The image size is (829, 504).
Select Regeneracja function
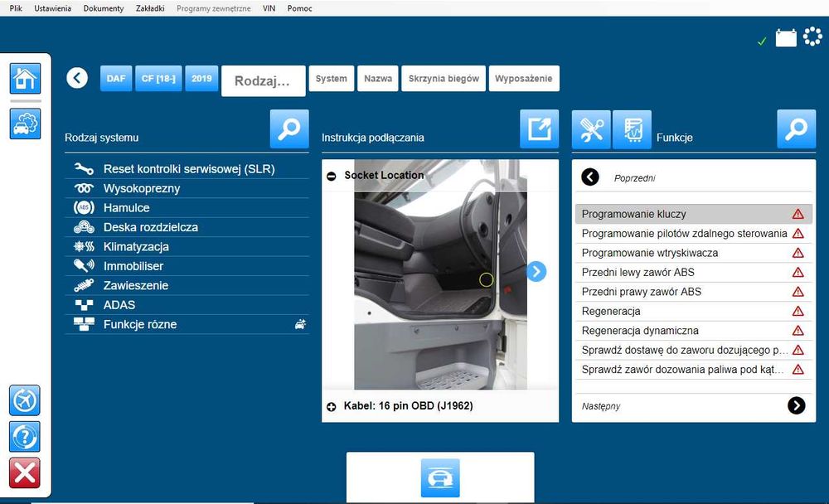coord(694,312)
